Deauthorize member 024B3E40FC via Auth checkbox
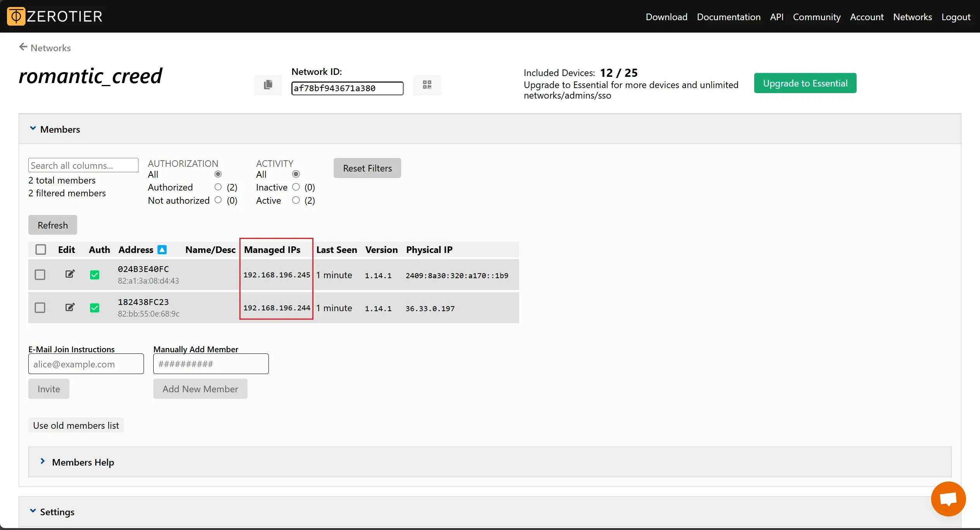 pyautogui.click(x=95, y=275)
